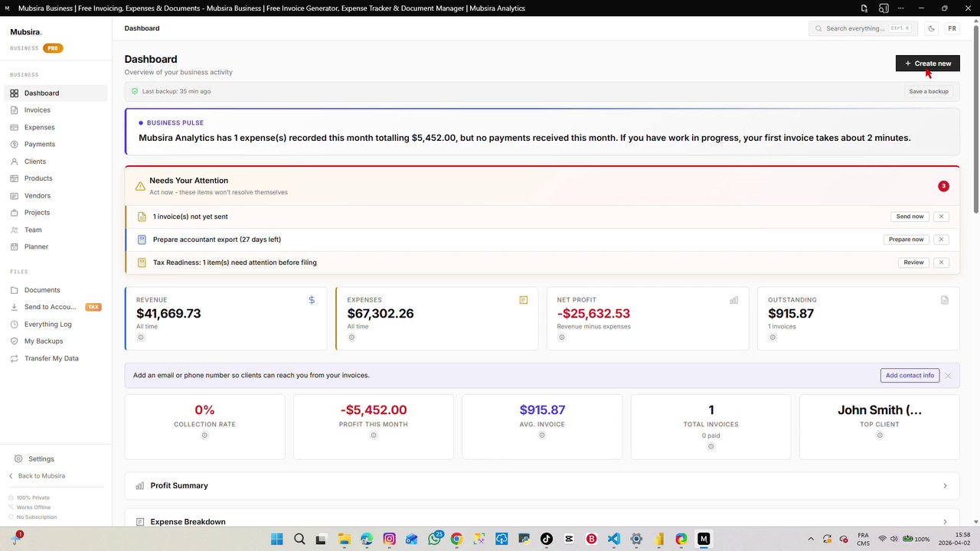Click the Everything Log icon
The image size is (980, 551).
(15, 324)
